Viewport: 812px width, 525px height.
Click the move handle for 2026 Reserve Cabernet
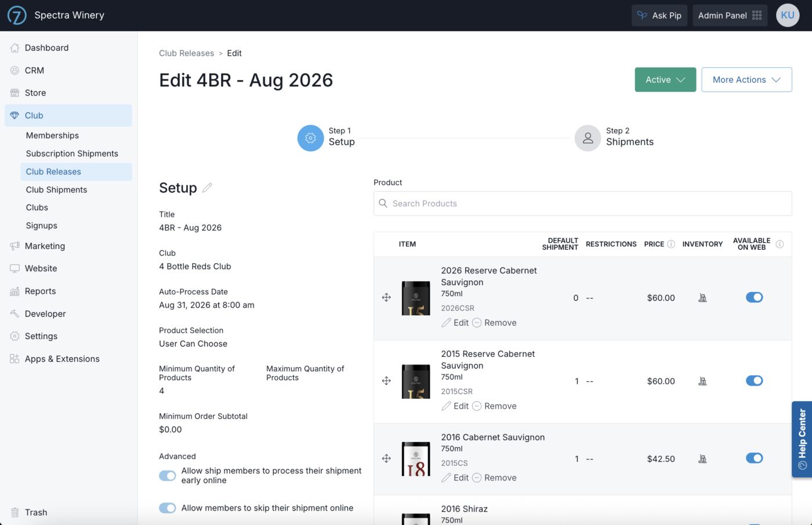(386, 297)
